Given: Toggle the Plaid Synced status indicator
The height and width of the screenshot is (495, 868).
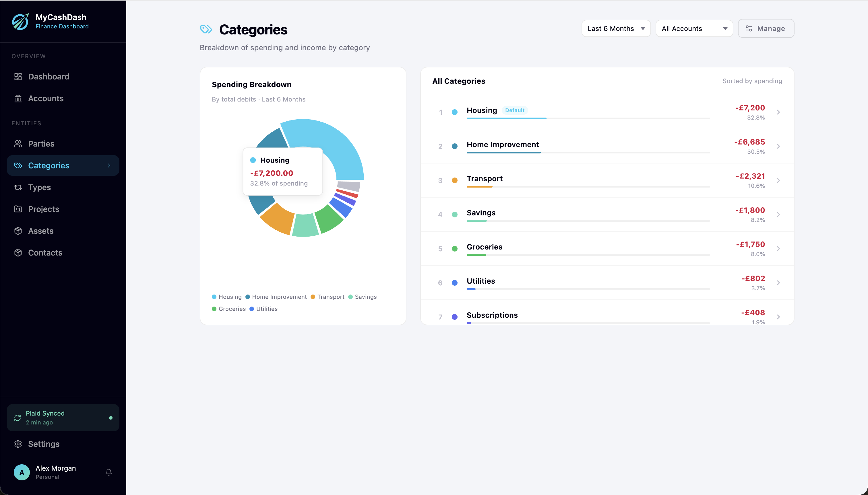Looking at the screenshot, I should pyautogui.click(x=63, y=418).
